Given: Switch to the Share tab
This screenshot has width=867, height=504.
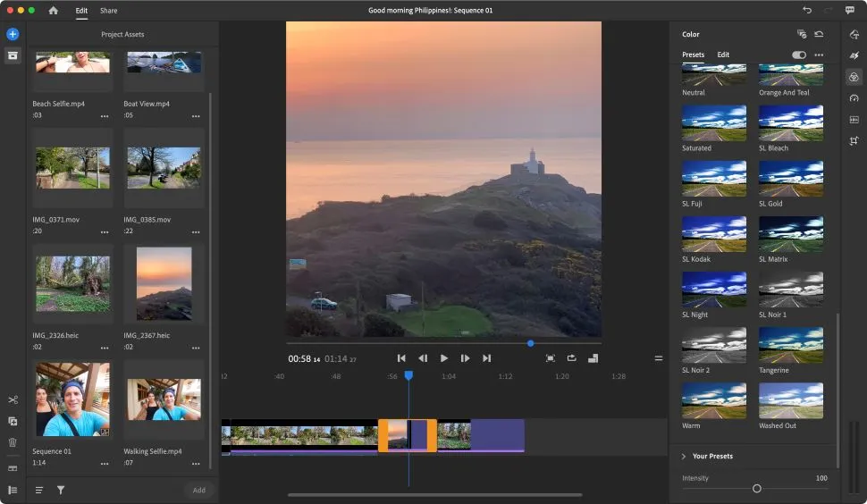Looking at the screenshot, I should click(108, 11).
